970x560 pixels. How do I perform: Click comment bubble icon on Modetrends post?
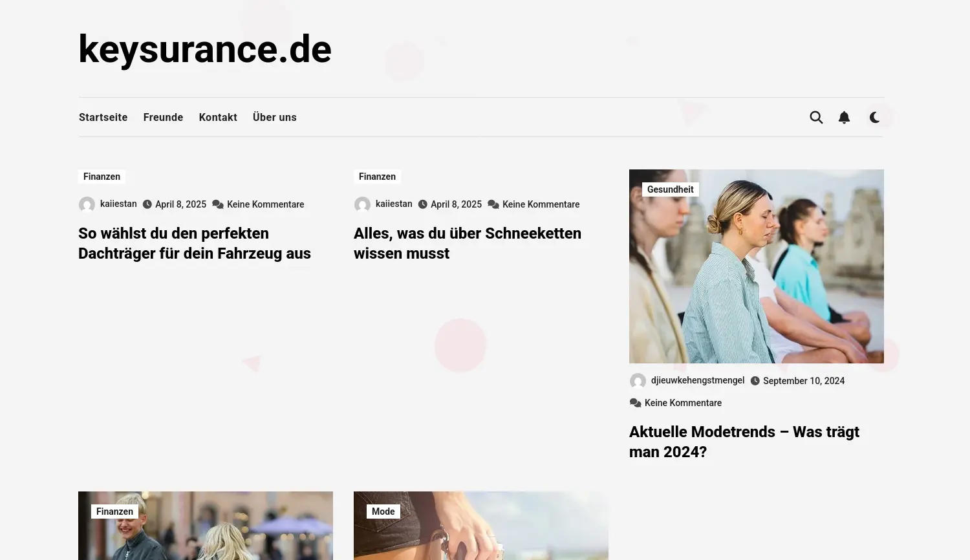coord(635,403)
